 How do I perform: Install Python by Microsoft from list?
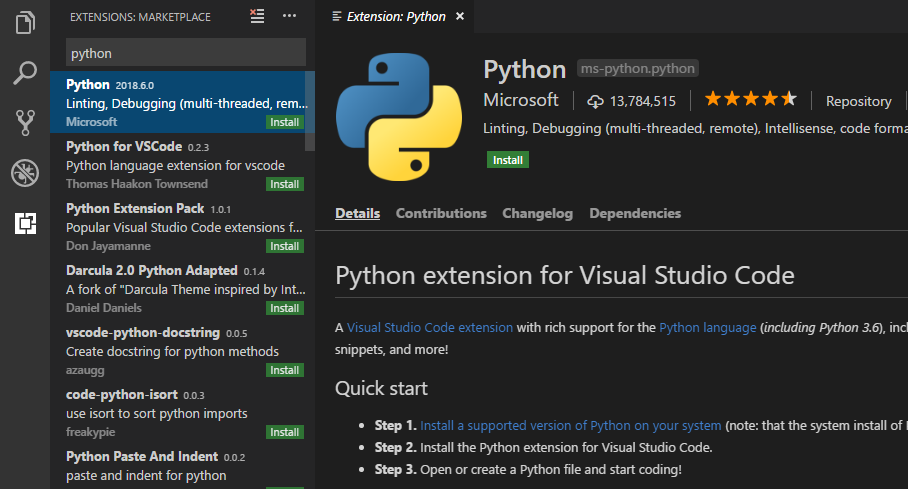284,122
